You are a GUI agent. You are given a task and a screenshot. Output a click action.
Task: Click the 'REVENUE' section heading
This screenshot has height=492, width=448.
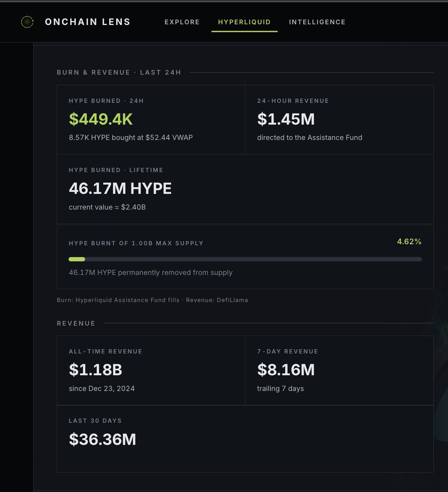pos(76,323)
